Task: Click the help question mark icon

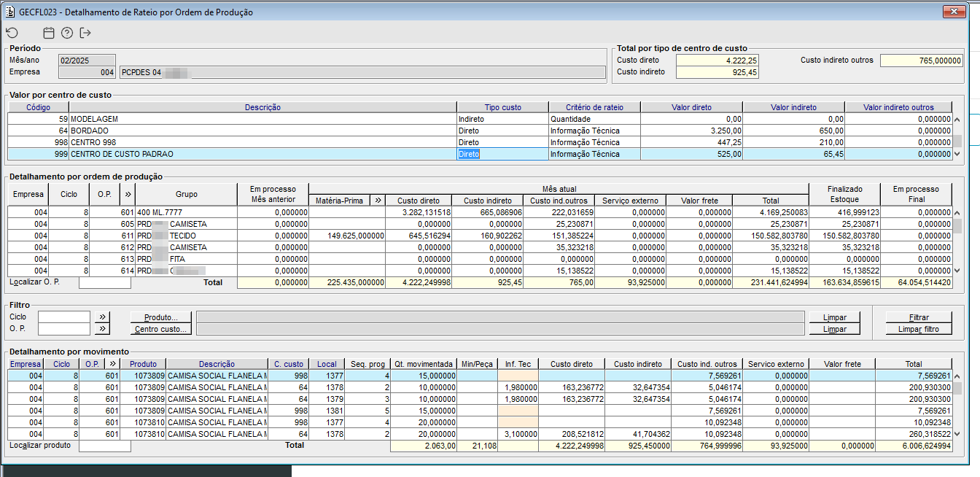Action: pyautogui.click(x=67, y=33)
